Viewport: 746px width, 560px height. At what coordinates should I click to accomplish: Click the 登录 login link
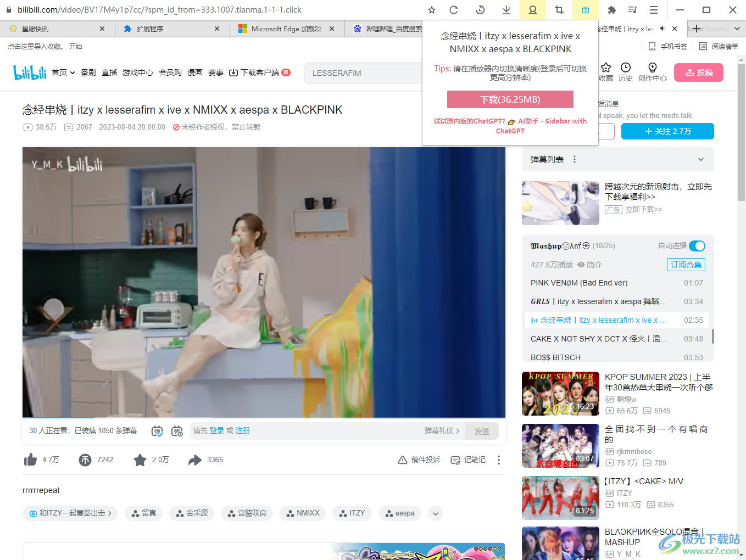tap(217, 431)
